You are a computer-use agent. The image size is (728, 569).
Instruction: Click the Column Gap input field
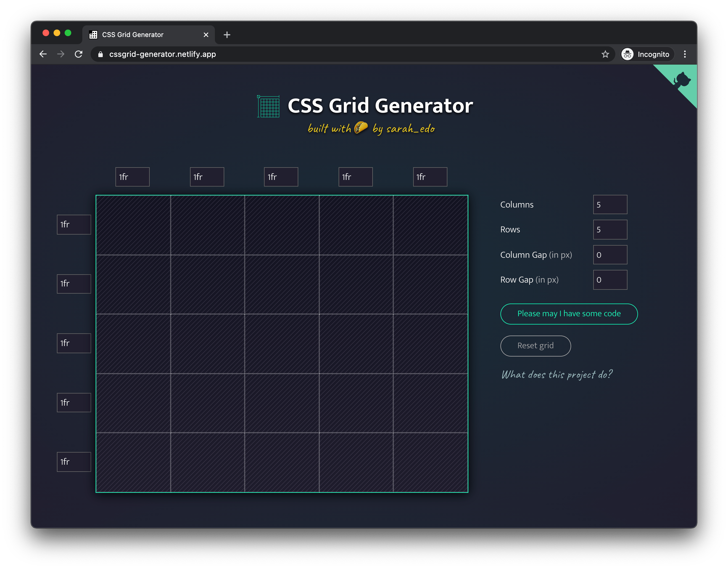pyautogui.click(x=610, y=254)
